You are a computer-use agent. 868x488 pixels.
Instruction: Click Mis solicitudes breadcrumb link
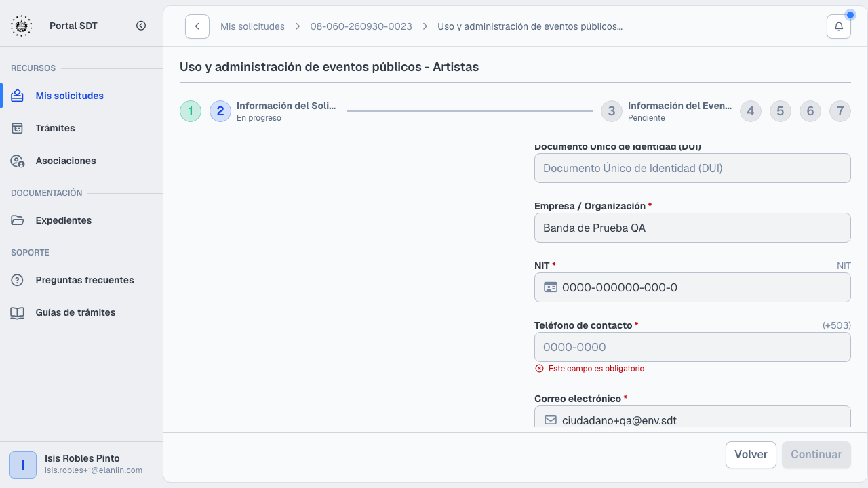click(252, 26)
